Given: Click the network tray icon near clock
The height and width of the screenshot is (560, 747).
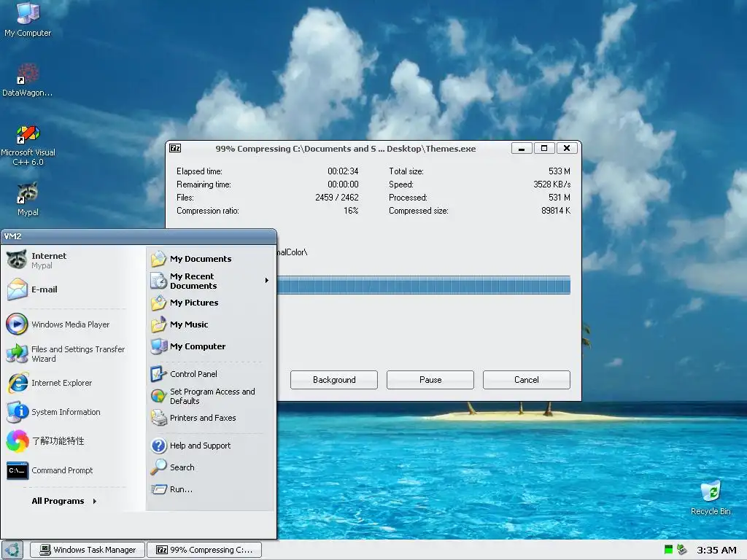Looking at the screenshot, I should pos(682,550).
